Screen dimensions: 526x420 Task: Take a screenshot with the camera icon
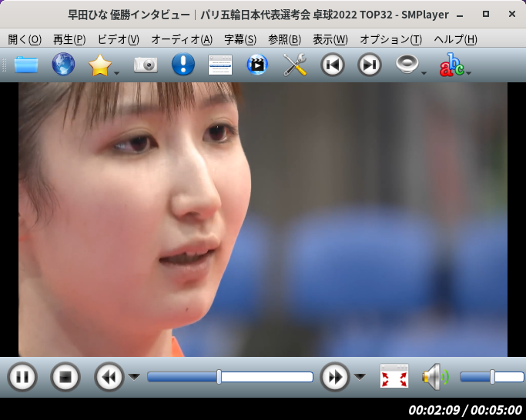click(x=146, y=65)
